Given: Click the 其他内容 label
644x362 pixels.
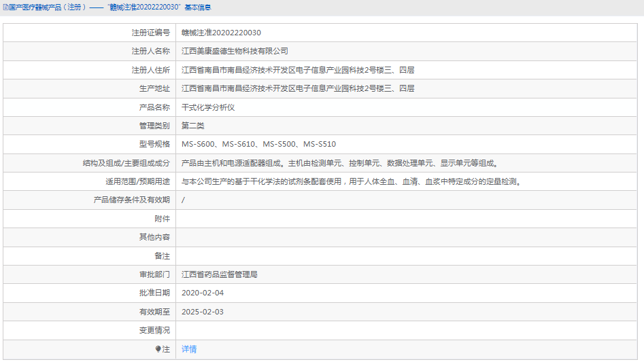Looking at the screenshot, I should tap(154, 237).
